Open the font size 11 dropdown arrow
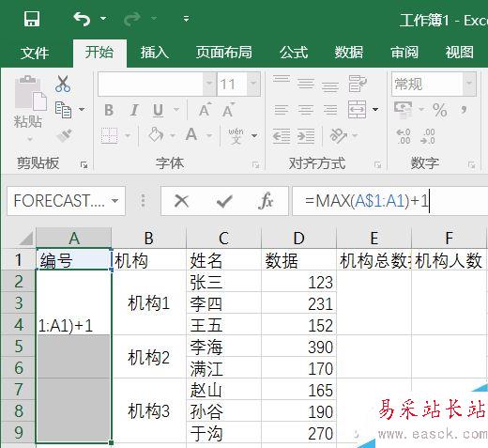Screen dimensions: 488x448 pos(253,84)
